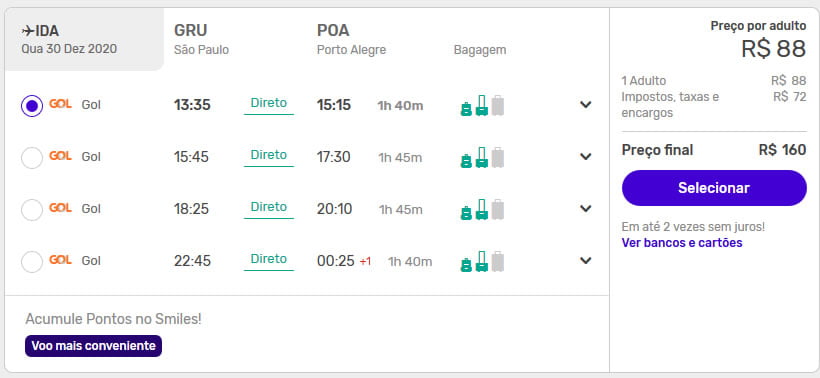Screen dimensions: 820x378
Task: Click the GOL logo on the 15:45 flight
Action: [x=60, y=156]
